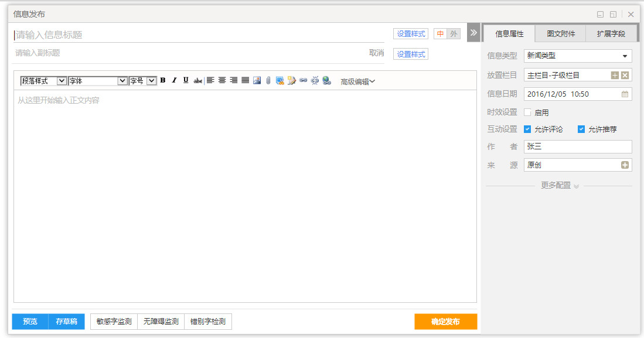The width and height of the screenshot is (644, 338).
Task: Switch to the 图文附件 tab
Action: (561, 34)
